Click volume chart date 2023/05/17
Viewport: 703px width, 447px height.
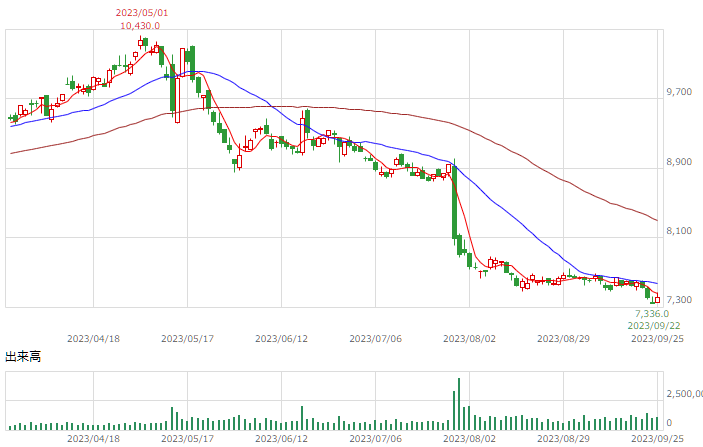coord(187,438)
